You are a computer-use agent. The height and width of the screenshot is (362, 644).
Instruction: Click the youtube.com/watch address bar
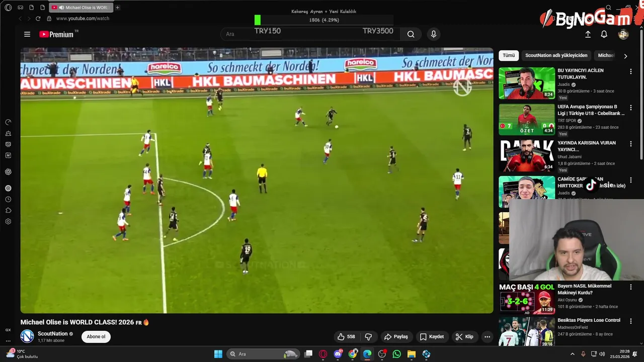pyautogui.click(x=83, y=19)
